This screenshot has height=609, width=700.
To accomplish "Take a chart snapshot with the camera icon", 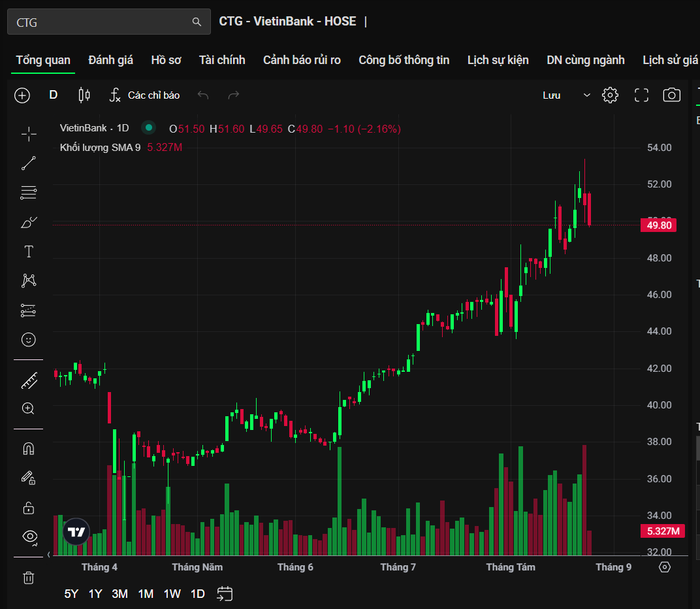I will pos(671,95).
